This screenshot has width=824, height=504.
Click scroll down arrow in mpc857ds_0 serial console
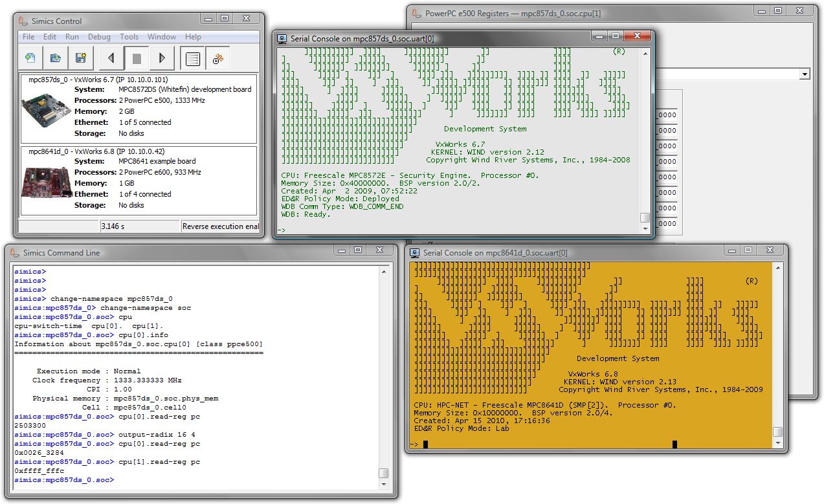(644, 229)
